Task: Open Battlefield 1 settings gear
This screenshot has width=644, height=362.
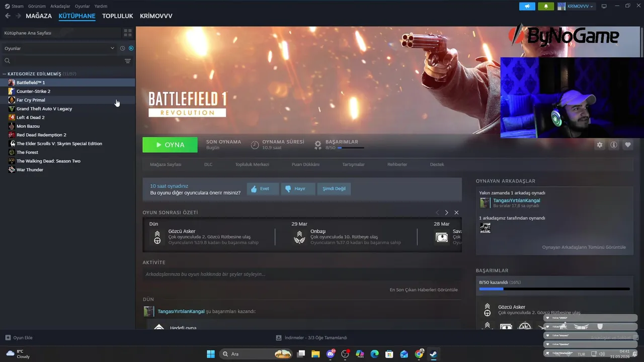Action: point(600,145)
